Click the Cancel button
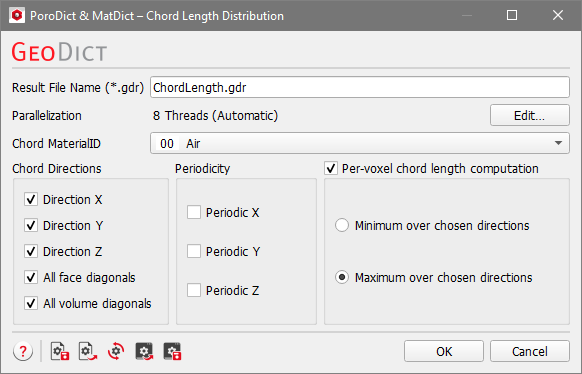This screenshot has height=374, width=582. pos(530,351)
